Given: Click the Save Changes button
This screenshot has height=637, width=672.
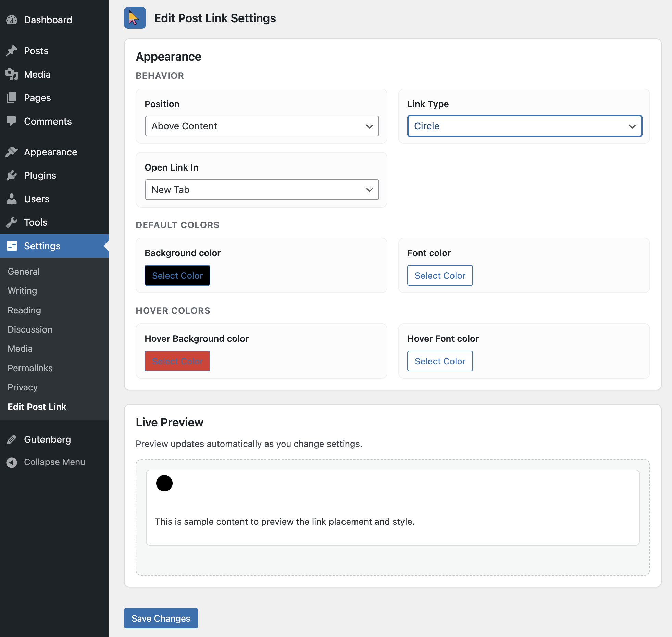Looking at the screenshot, I should click(160, 618).
